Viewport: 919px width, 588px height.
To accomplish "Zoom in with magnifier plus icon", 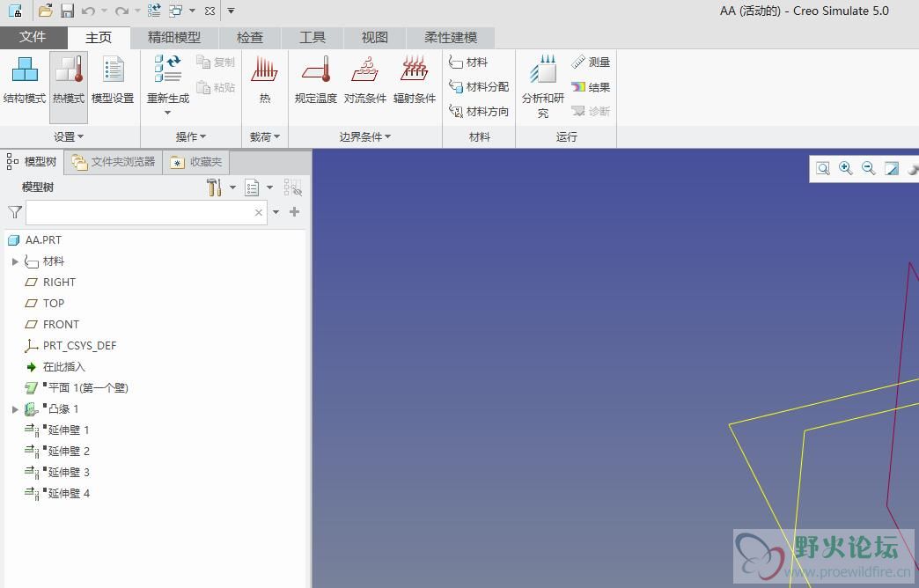I will [x=846, y=169].
